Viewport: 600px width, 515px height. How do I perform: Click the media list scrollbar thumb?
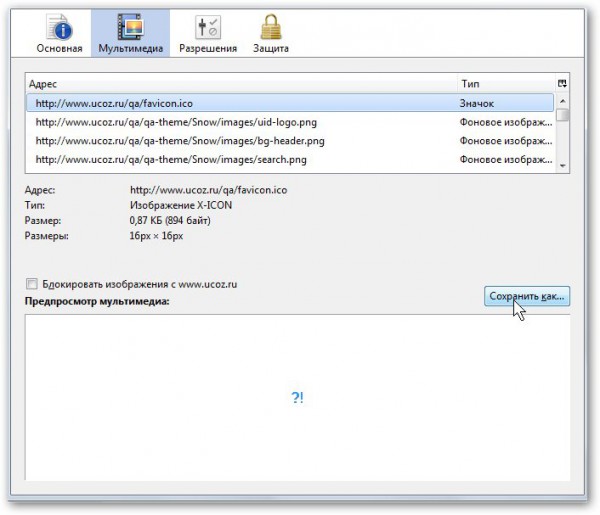click(x=563, y=114)
